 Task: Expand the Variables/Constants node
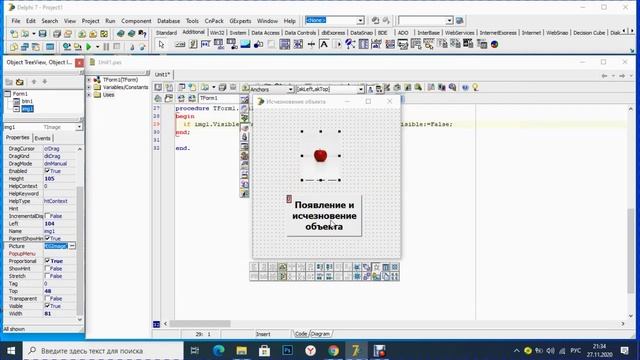89,87
